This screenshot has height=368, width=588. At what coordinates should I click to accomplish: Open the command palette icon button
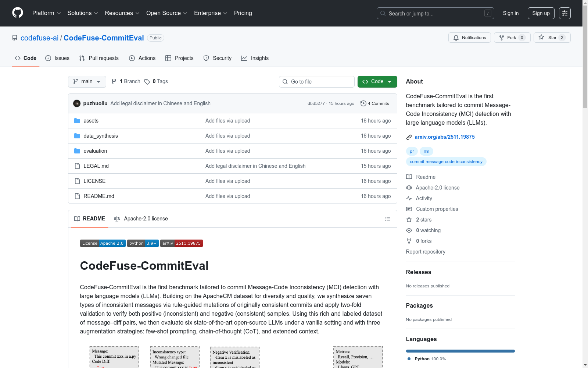[x=565, y=13]
